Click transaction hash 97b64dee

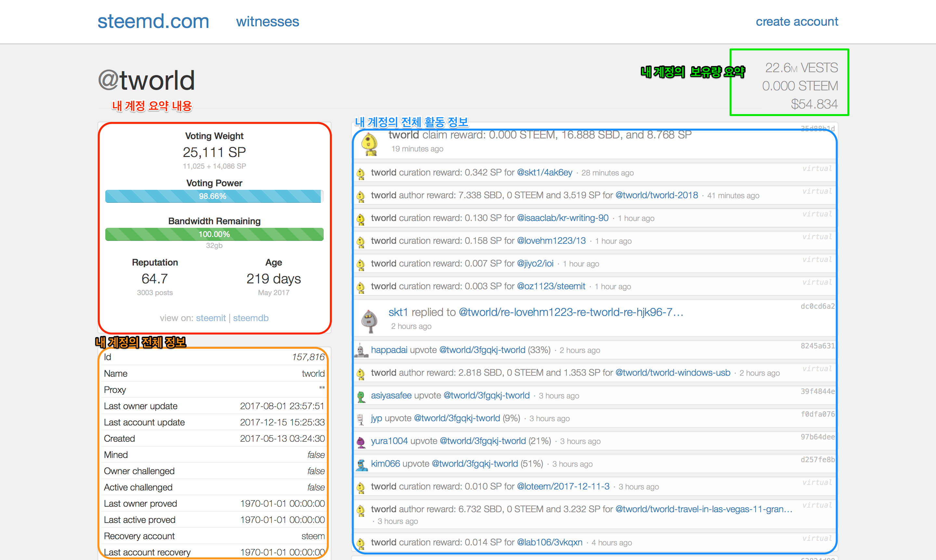tap(818, 436)
